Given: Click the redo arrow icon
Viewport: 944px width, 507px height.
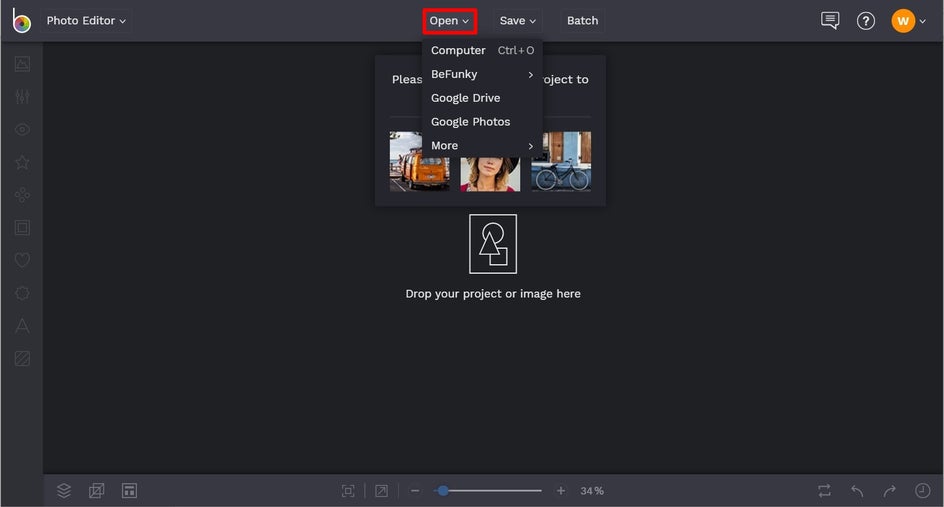Looking at the screenshot, I should click(890, 491).
